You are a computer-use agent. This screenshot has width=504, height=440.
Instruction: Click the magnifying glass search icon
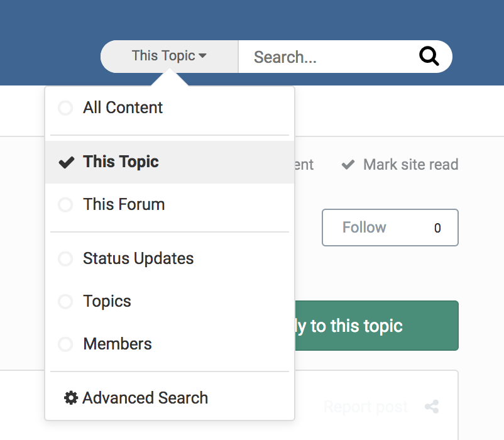[429, 57]
